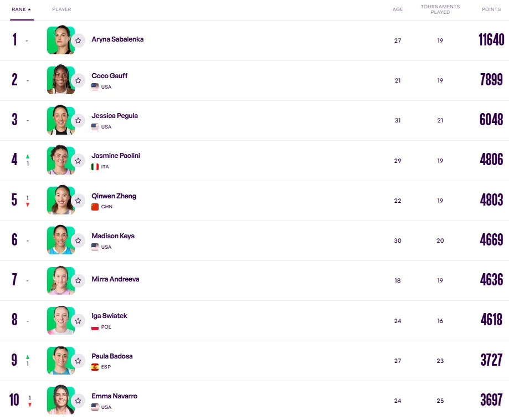The width and height of the screenshot is (509, 420).
Task: Click the Points column header
Action: click(x=491, y=9)
